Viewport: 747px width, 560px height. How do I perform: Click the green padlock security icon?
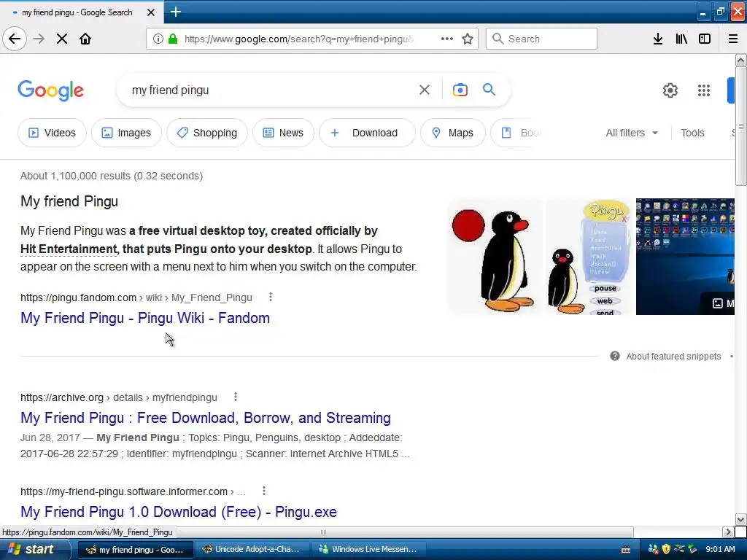[173, 39]
